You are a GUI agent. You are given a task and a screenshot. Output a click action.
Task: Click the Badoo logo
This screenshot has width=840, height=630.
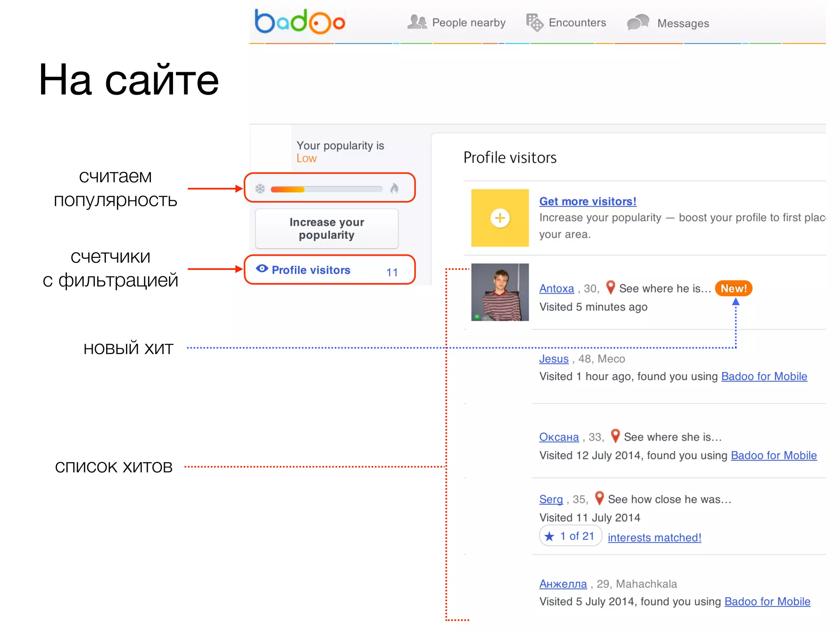click(300, 21)
